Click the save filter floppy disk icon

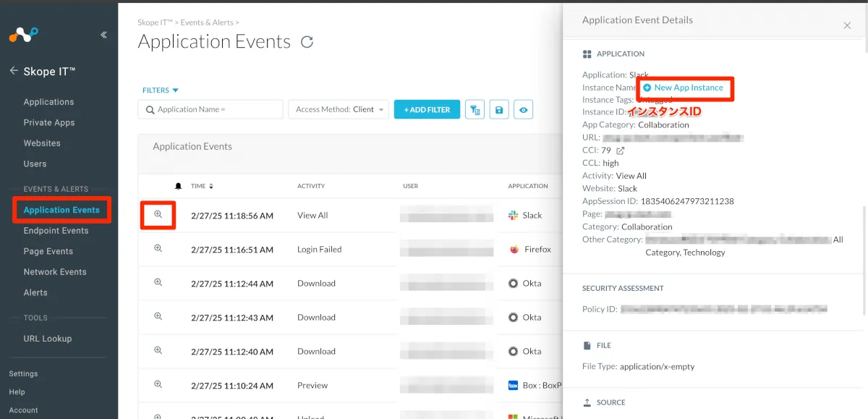pyautogui.click(x=499, y=109)
